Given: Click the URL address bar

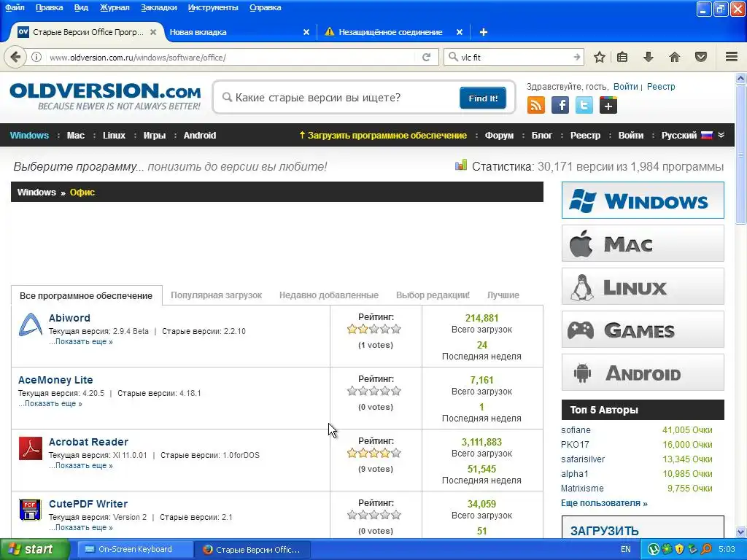Looking at the screenshot, I should coord(231,57).
